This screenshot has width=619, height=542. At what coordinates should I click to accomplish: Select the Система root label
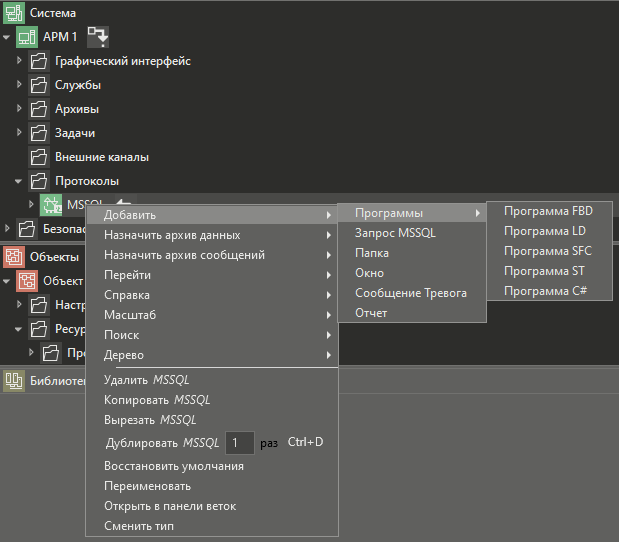click(53, 13)
